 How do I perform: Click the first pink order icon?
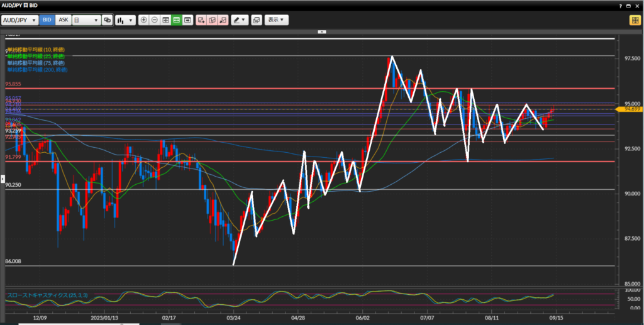click(x=201, y=20)
